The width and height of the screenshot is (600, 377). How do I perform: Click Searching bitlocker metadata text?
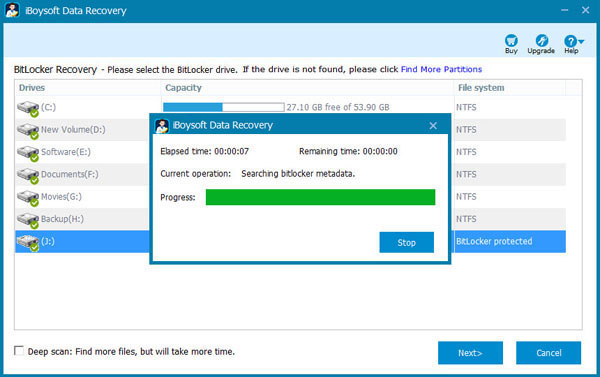tap(298, 173)
